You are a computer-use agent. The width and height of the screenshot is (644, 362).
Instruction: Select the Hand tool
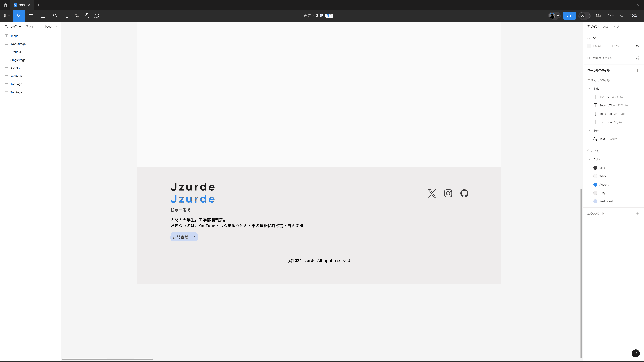tap(87, 15)
